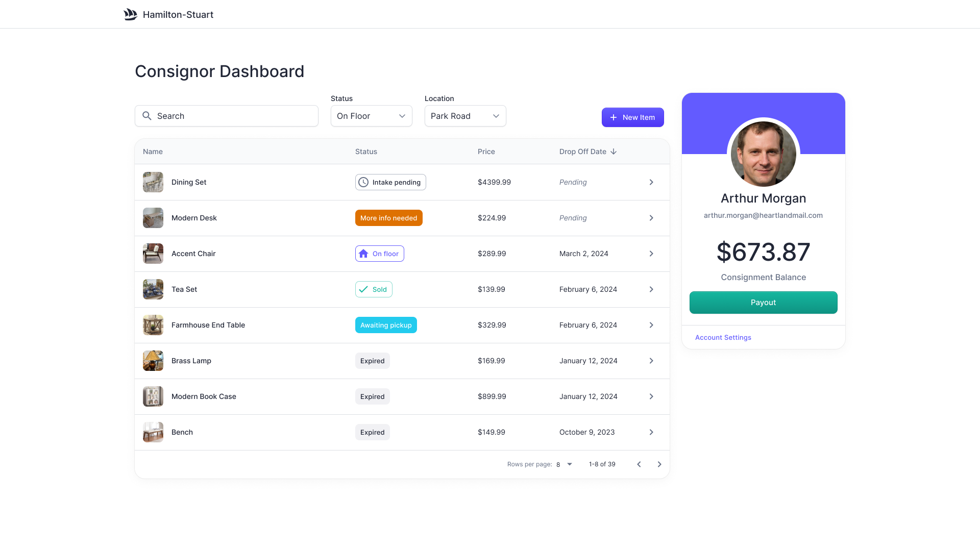Open the Farmhouse End Table details
980x551 pixels.
coord(651,324)
